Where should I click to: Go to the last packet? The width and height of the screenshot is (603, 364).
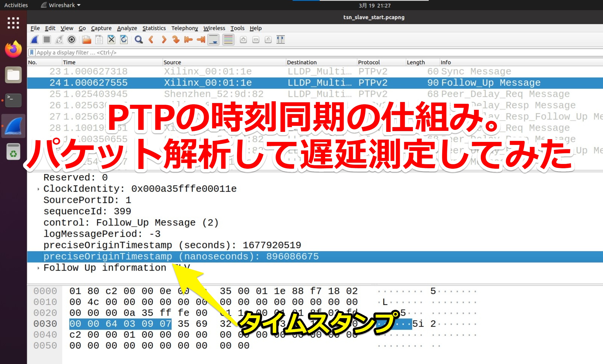coord(200,40)
